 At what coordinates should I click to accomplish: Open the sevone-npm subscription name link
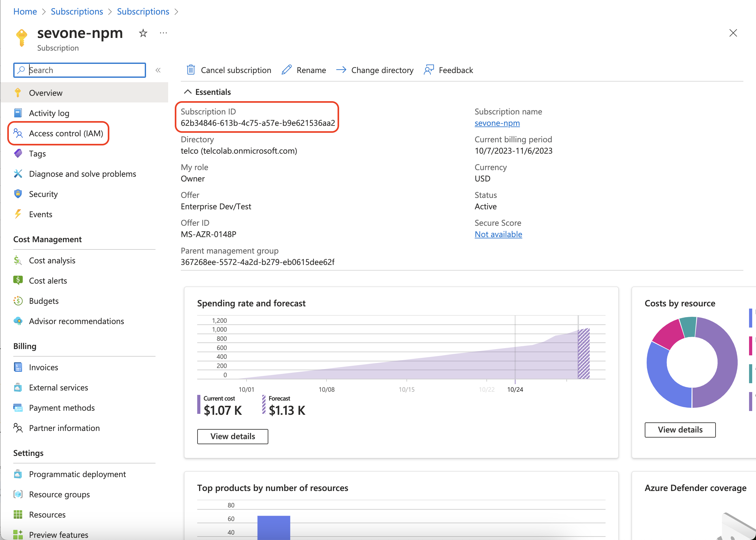pos(497,123)
